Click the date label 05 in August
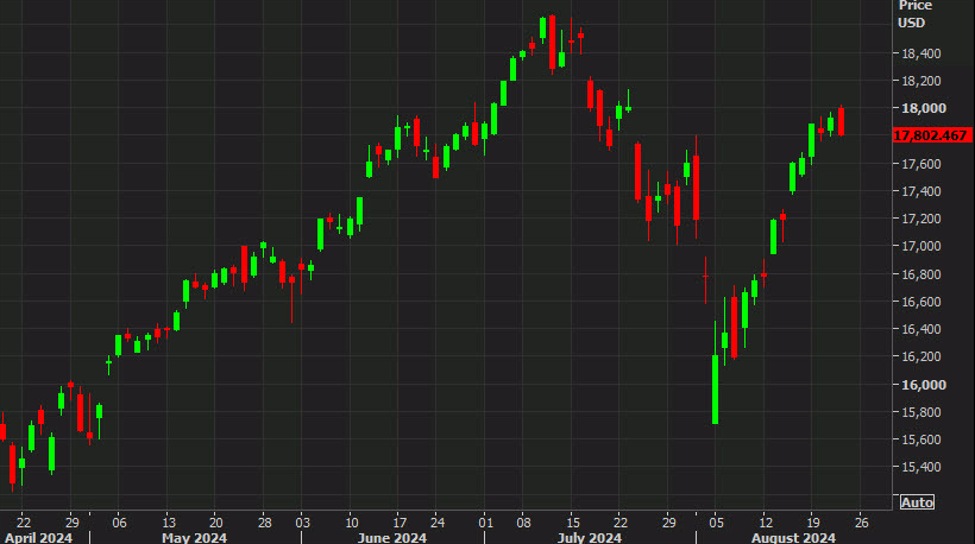 [716, 522]
